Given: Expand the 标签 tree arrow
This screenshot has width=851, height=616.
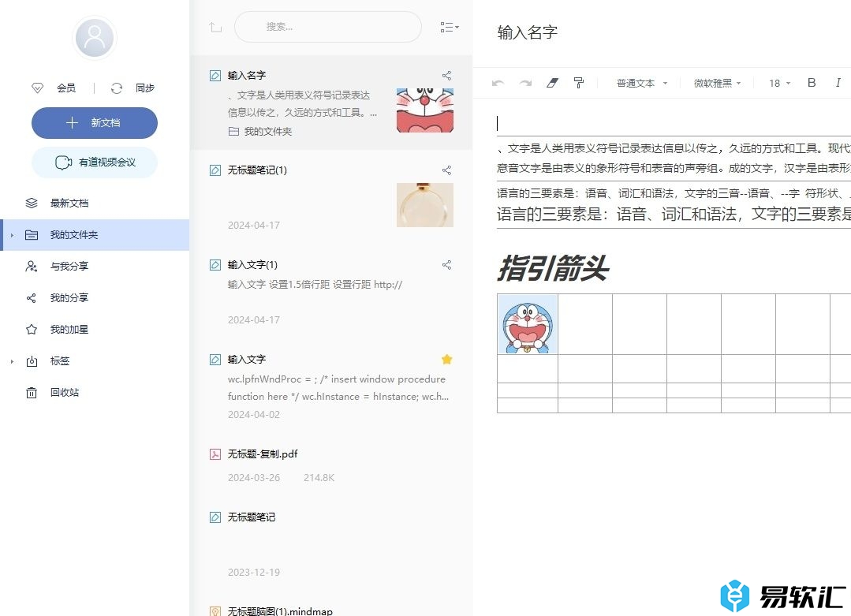Looking at the screenshot, I should point(12,361).
